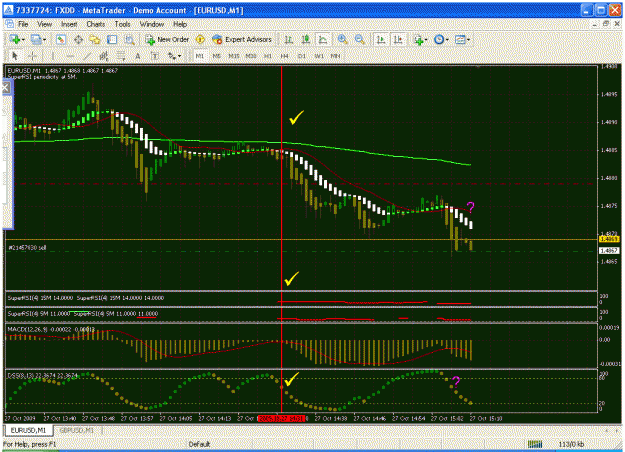Viewport: 625px width, 452px height.
Task: Select the Fibonacci Retracement tool
Action: [x=121, y=56]
